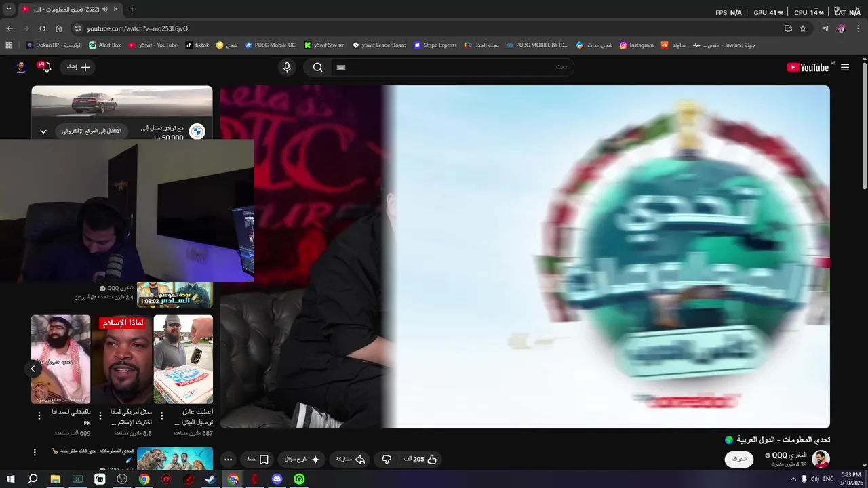Open the YouTube notifications bell
This screenshot has height=488, width=868.
(45, 66)
